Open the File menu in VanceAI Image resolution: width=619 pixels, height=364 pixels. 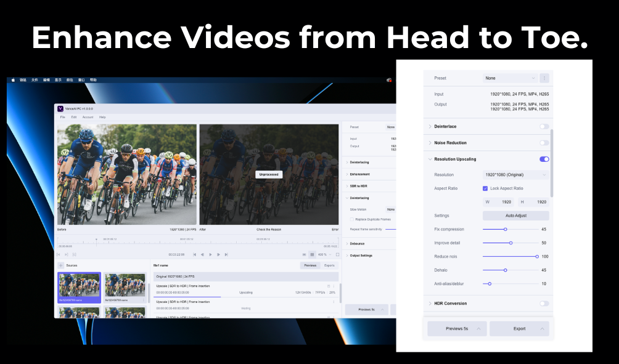[x=62, y=117]
